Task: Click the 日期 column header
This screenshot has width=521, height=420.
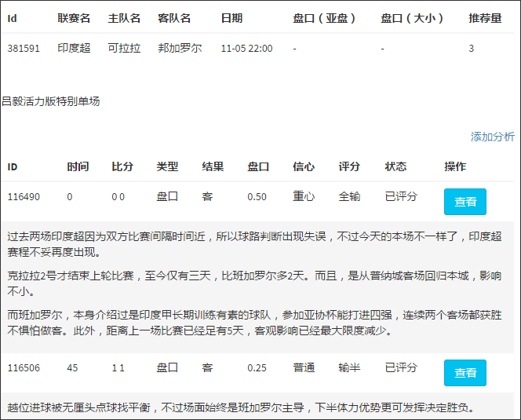Action: coord(231,18)
